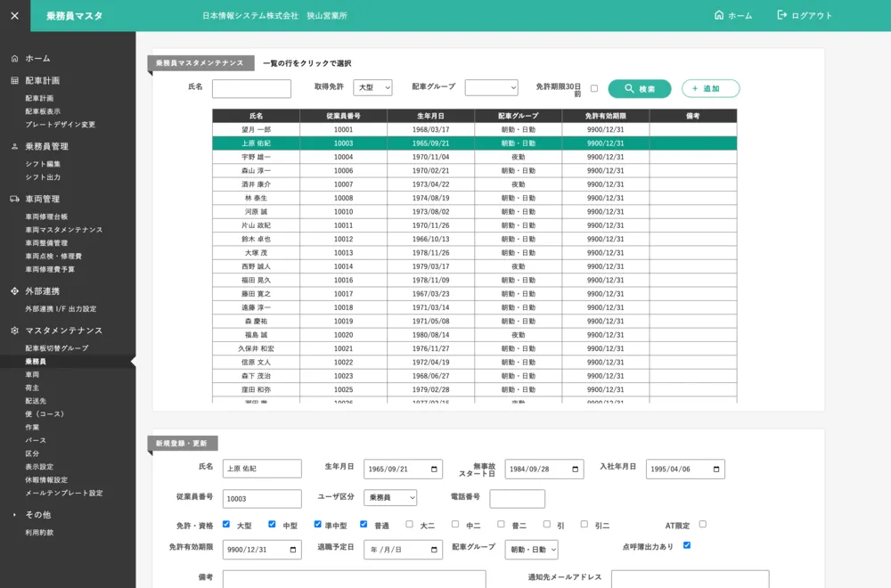Open calendar picker for 入社年月日 field
The height and width of the screenshot is (588, 891).
click(715, 470)
